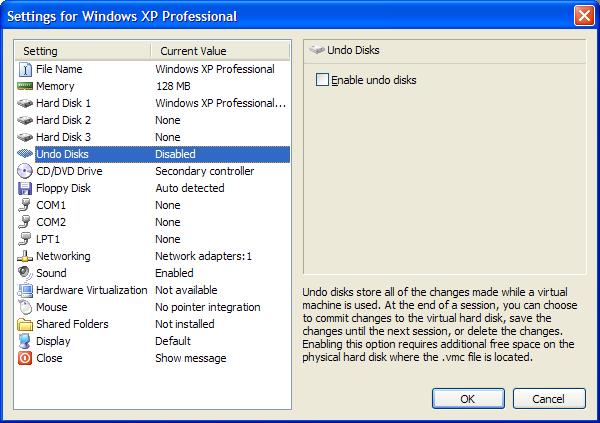Click the Sound speaker icon
The height and width of the screenshot is (423, 600).
[25, 273]
